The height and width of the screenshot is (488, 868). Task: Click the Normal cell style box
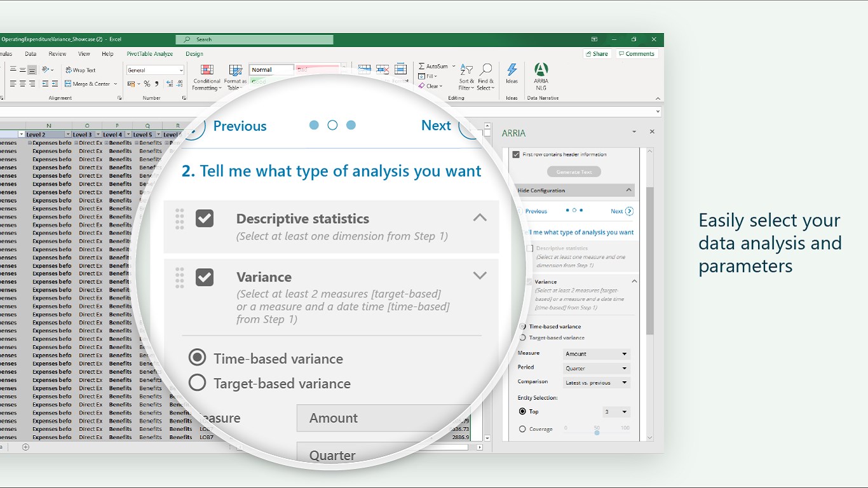271,70
